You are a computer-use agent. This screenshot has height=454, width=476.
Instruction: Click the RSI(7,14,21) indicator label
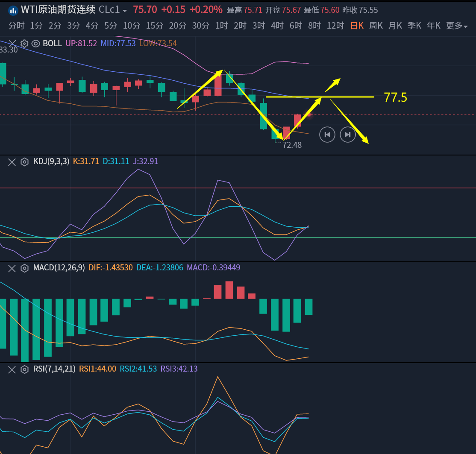tap(54, 369)
